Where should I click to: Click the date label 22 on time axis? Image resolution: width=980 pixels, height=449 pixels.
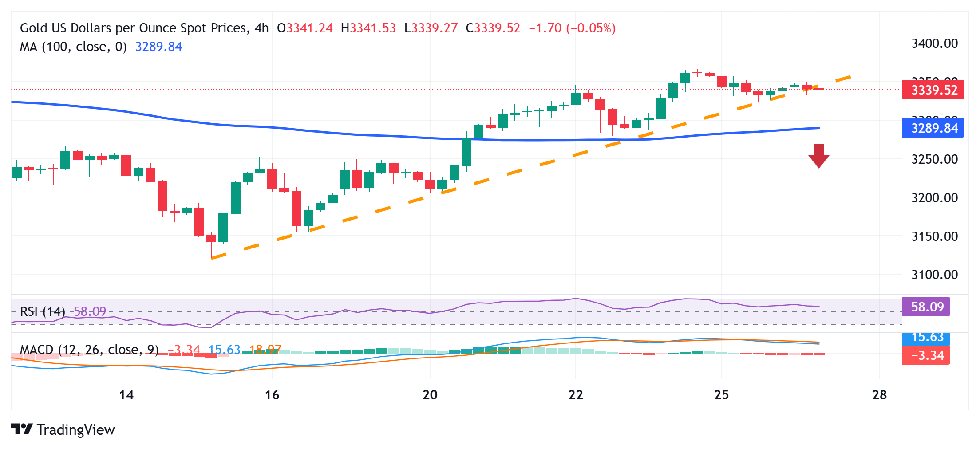(x=576, y=395)
